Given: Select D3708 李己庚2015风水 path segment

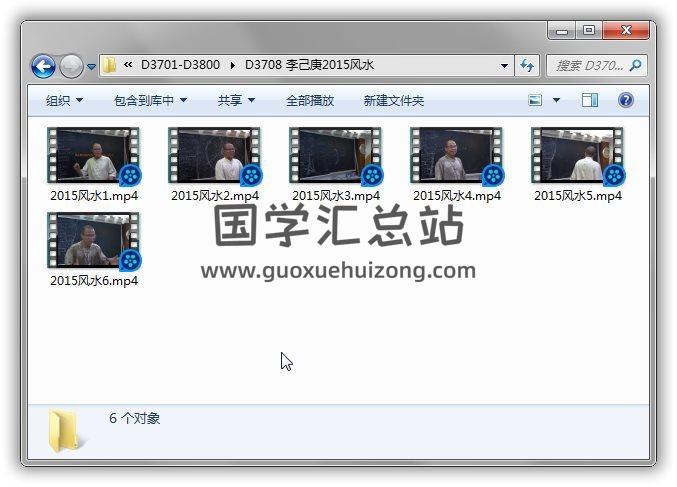Looking at the screenshot, I should coord(309,65).
